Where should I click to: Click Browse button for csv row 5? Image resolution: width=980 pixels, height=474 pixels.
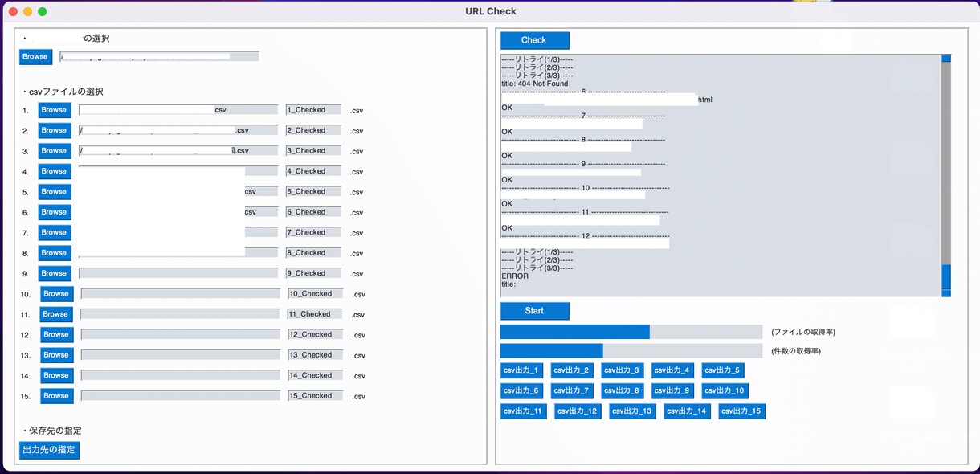[x=55, y=192]
